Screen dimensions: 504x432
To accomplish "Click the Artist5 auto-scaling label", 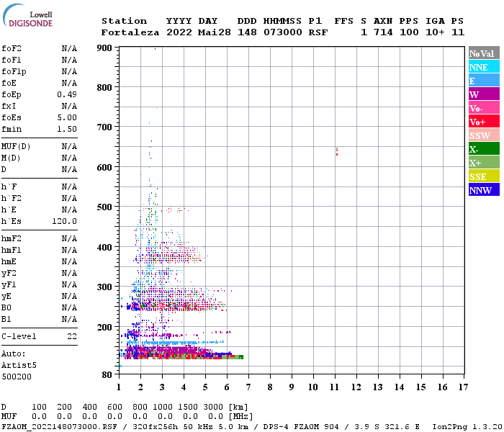I will point(19,366).
